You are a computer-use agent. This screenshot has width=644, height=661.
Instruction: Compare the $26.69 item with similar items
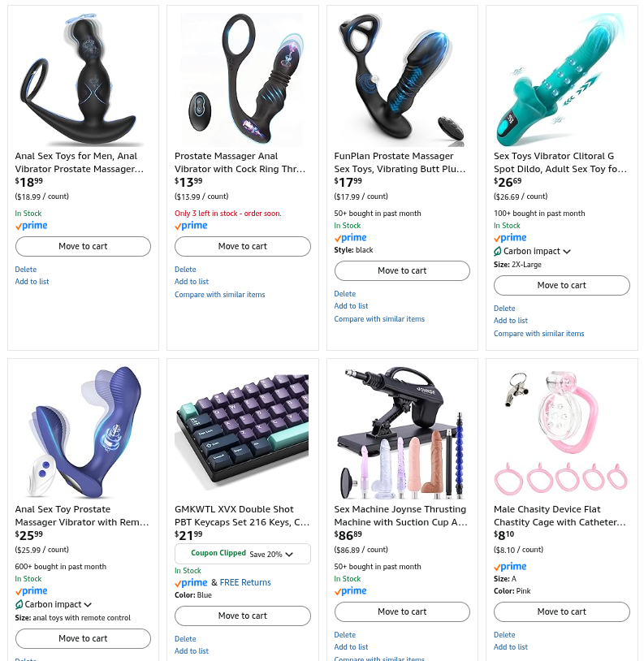click(x=538, y=334)
